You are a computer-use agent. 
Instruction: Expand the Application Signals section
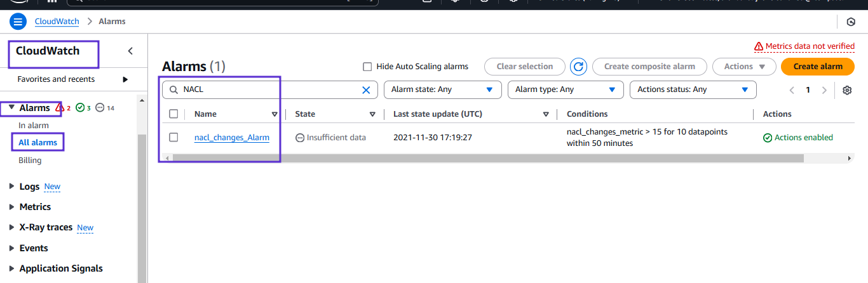click(x=11, y=268)
